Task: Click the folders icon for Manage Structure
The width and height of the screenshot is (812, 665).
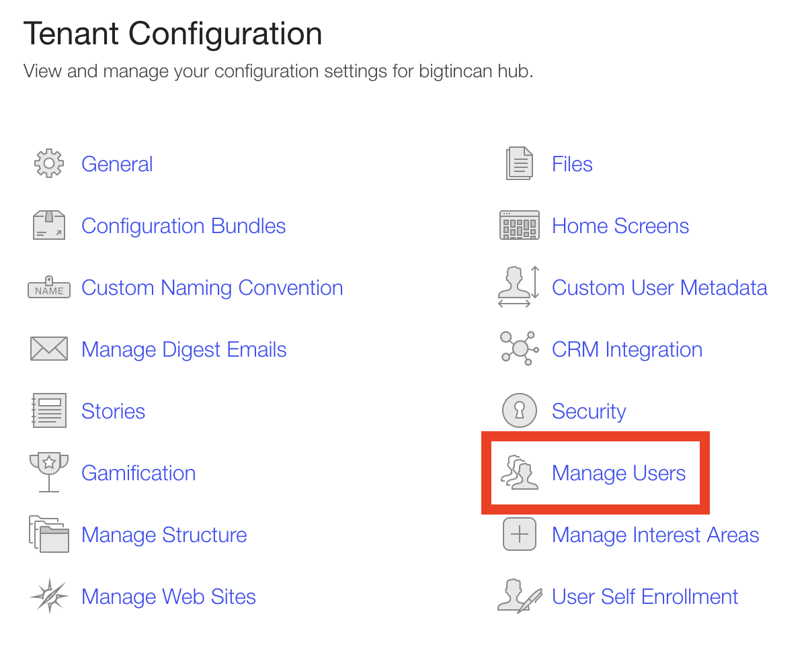Action: click(x=49, y=534)
